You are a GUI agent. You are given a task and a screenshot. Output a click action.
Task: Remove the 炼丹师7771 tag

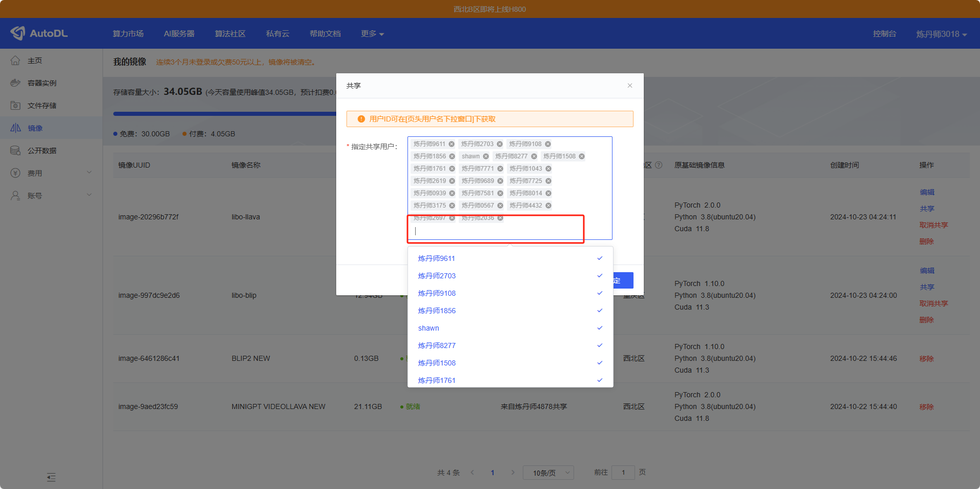500,169
